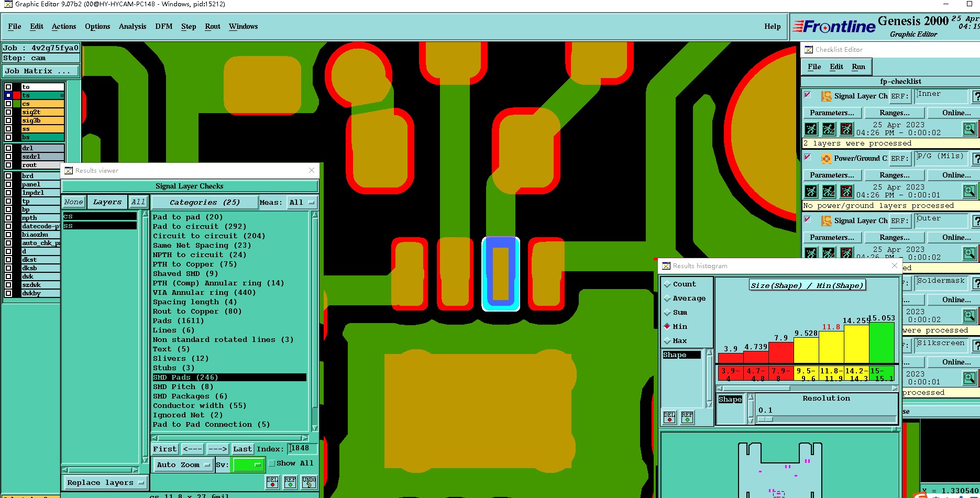The height and width of the screenshot is (498, 980).
Task: Open ERF dropdown for Inner check
Action: (899, 96)
